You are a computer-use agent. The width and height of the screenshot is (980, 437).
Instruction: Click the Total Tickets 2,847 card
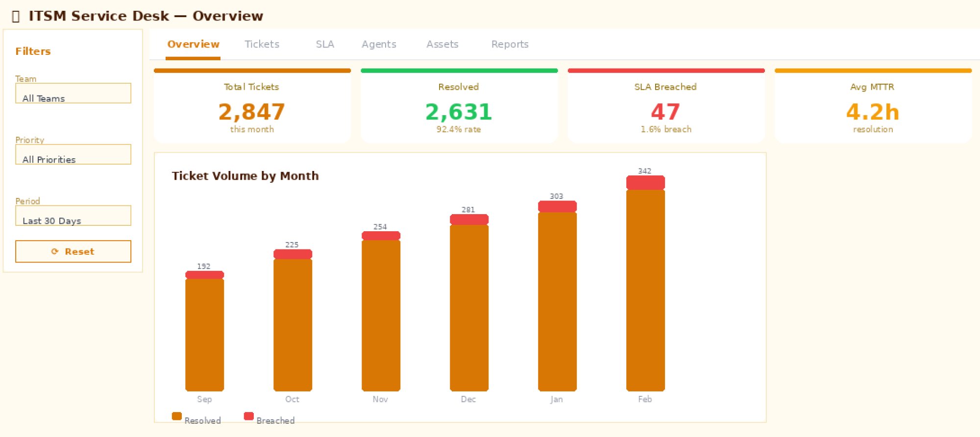252,106
